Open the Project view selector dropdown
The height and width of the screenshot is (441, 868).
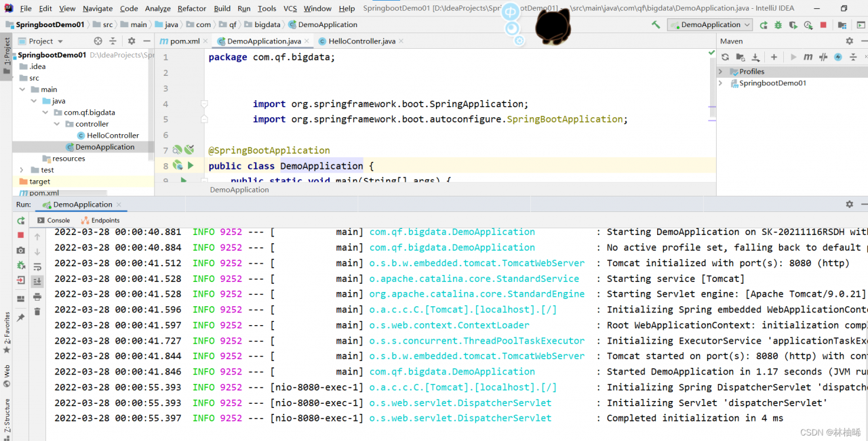41,41
